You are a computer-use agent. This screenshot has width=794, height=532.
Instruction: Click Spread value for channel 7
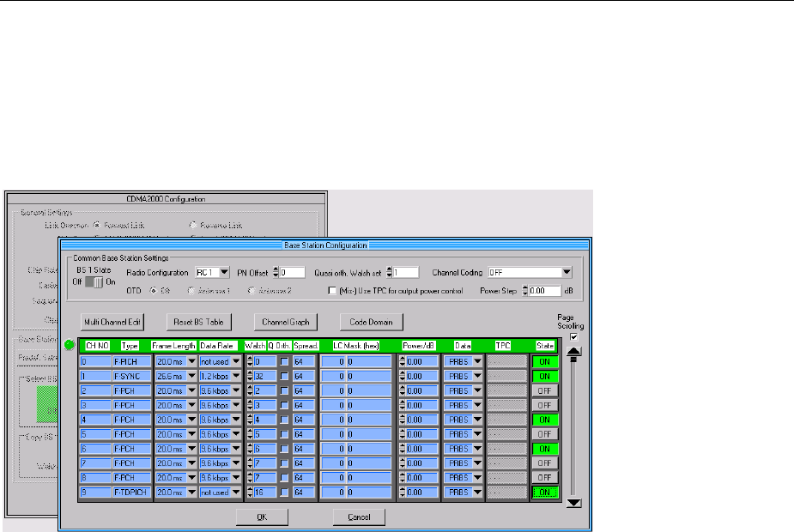(304, 463)
